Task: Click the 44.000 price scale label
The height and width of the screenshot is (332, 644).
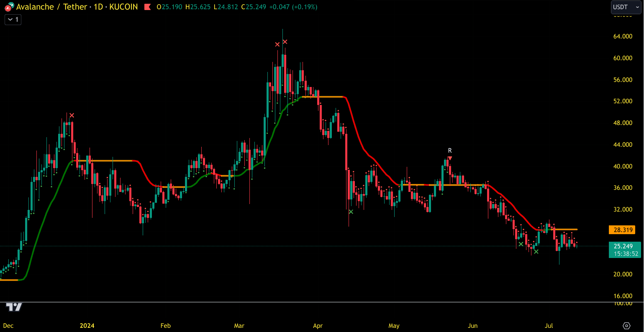Action: (x=623, y=145)
